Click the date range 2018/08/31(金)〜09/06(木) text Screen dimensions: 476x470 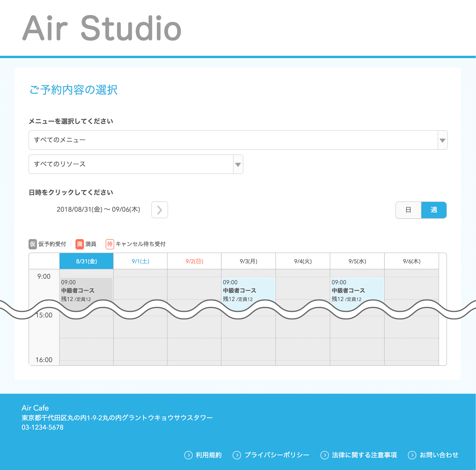click(x=98, y=210)
